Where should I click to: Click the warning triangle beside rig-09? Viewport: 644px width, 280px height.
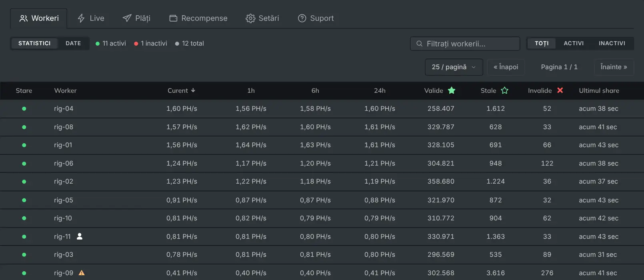(82, 273)
